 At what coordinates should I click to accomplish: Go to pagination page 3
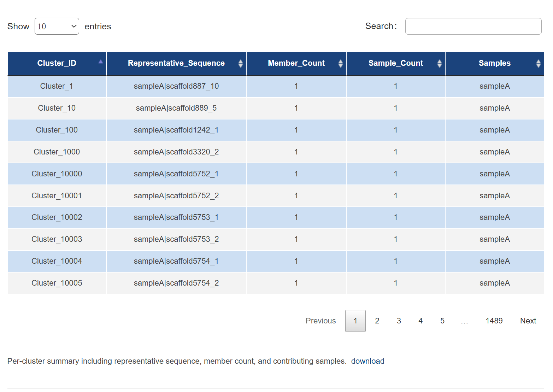(399, 321)
